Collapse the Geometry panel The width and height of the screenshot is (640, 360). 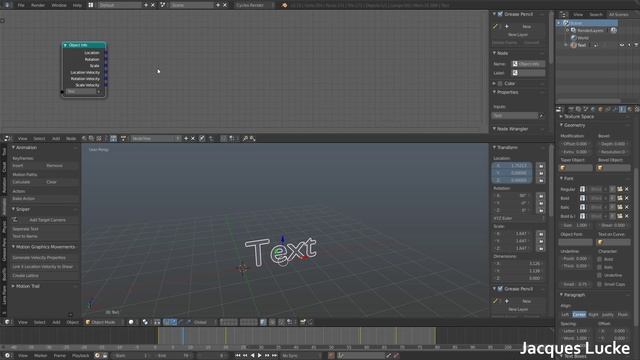[x=561, y=125]
